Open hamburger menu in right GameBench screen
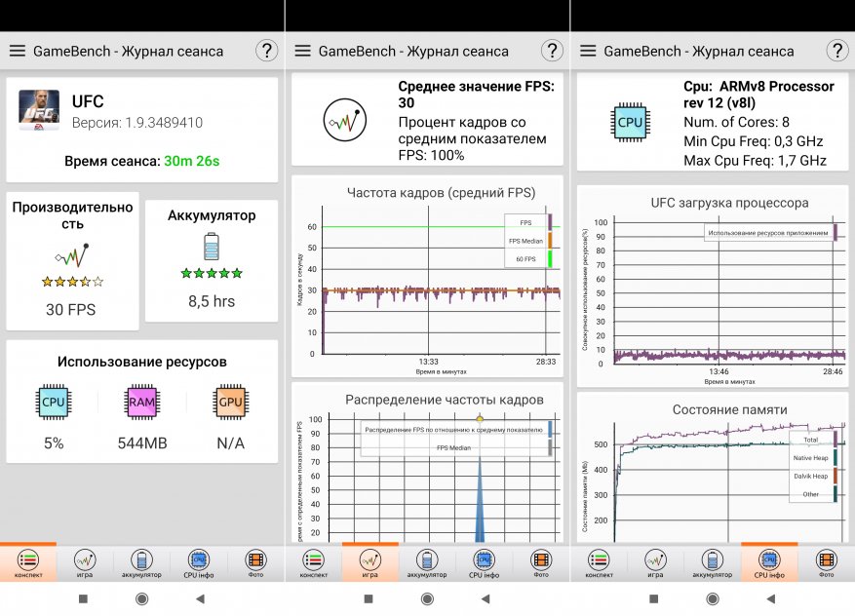 click(x=588, y=51)
